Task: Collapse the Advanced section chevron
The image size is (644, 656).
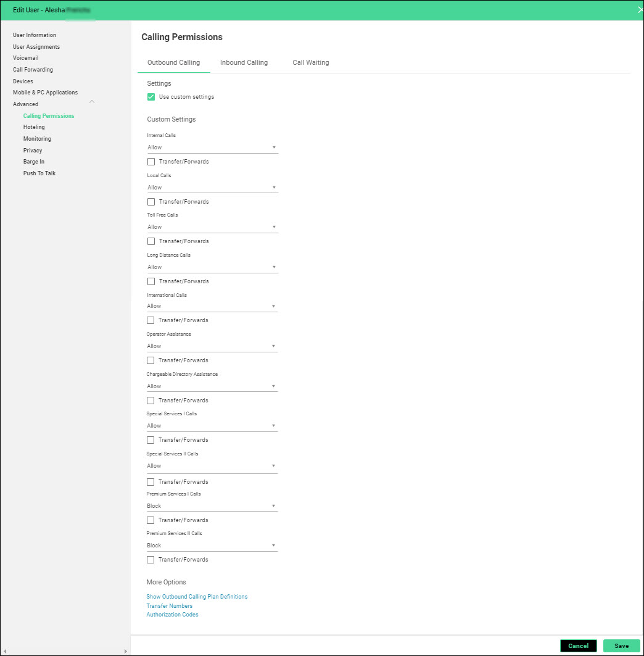Action: [92, 102]
